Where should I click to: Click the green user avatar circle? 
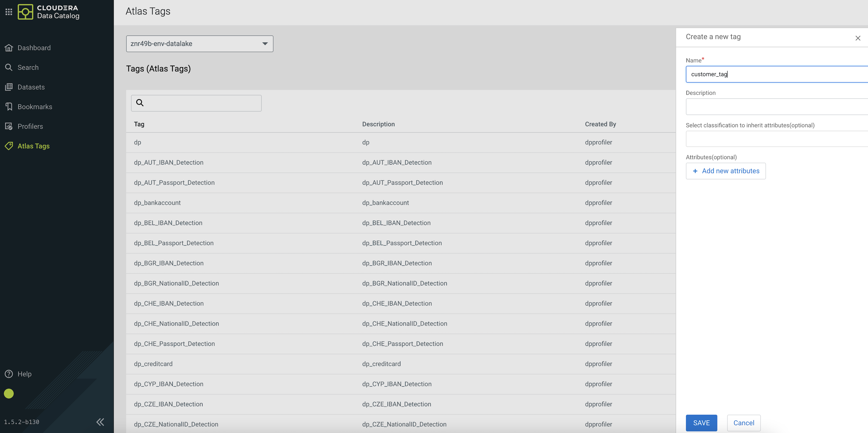pyautogui.click(x=9, y=394)
